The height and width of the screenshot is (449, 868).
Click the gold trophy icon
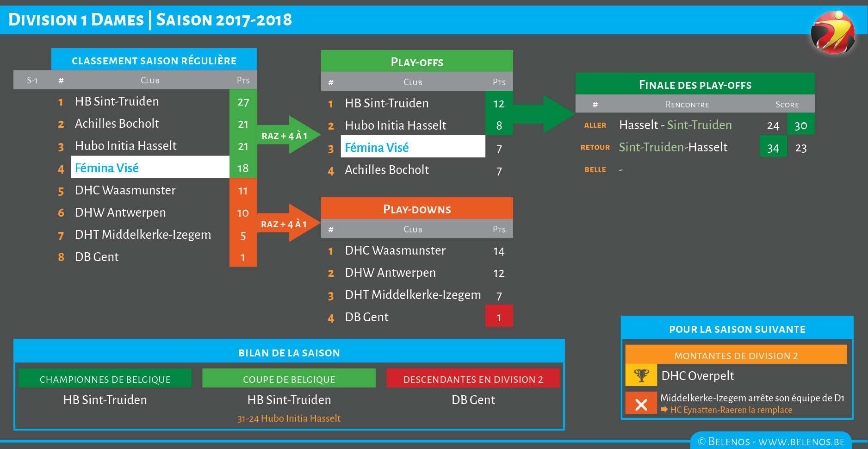point(641,375)
